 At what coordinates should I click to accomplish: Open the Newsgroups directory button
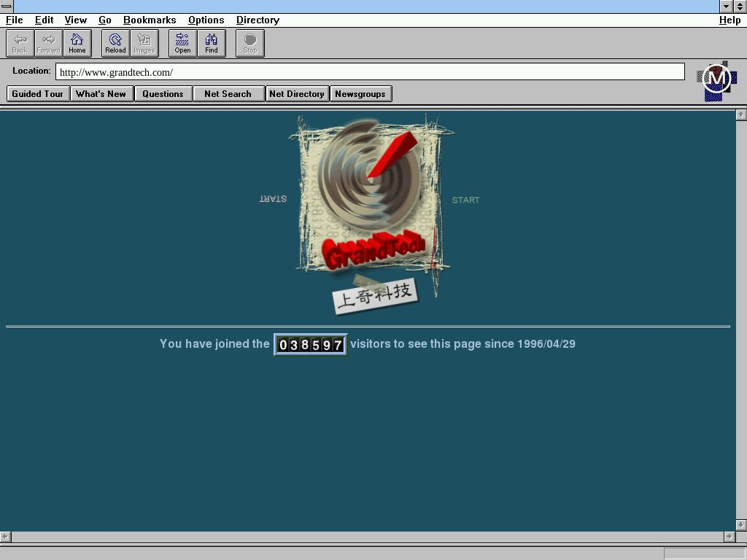pos(360,94)
